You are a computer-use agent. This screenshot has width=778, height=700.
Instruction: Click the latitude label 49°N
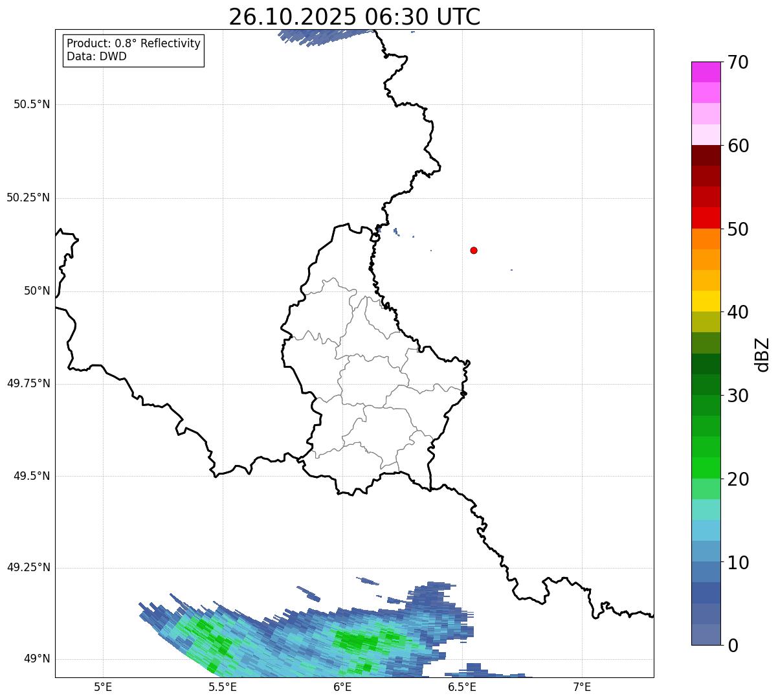coord(37,659)
